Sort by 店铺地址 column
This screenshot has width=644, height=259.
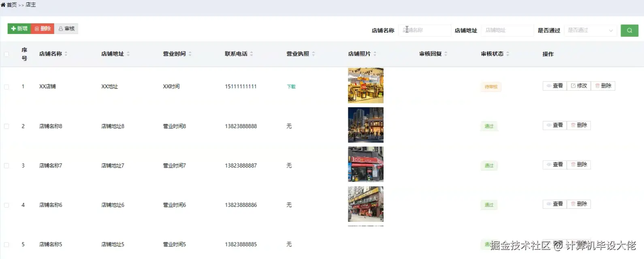128,54
